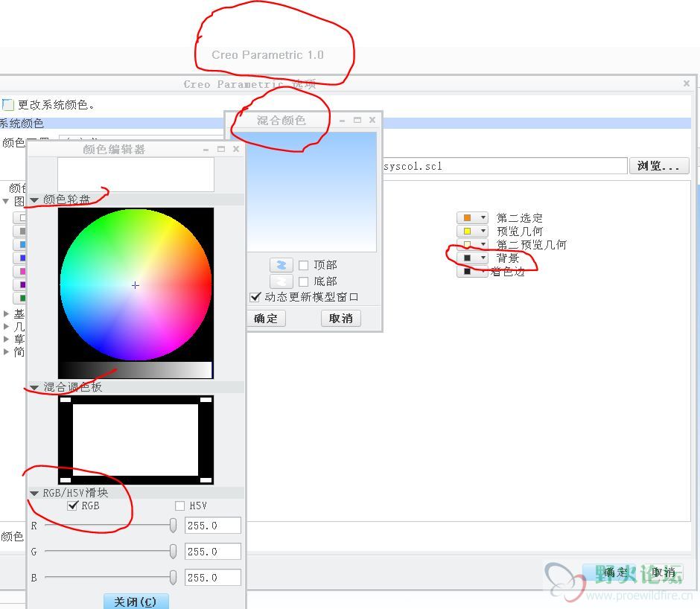Expand the 基 tree node
The height and width of the screenshot is (609, 700).
pyautogui.click(x=6, y=314)
